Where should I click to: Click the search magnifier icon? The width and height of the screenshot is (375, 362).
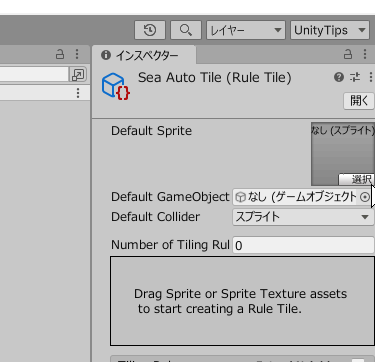186,30
